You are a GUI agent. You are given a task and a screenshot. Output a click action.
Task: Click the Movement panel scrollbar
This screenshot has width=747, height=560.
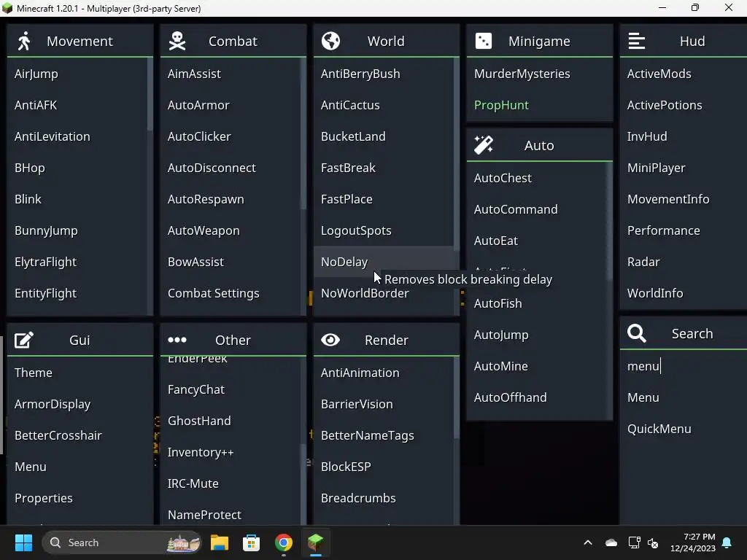pyautogui.click(x=150, y=94)
